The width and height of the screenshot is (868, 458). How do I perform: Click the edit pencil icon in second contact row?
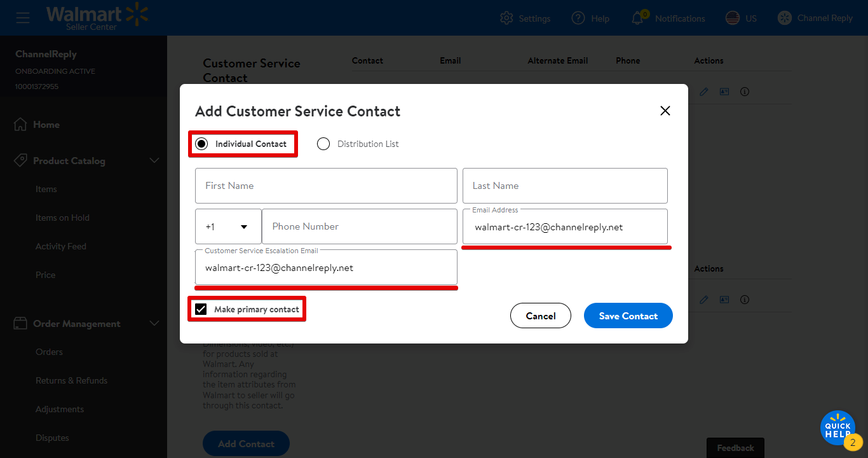pos(704,300)
